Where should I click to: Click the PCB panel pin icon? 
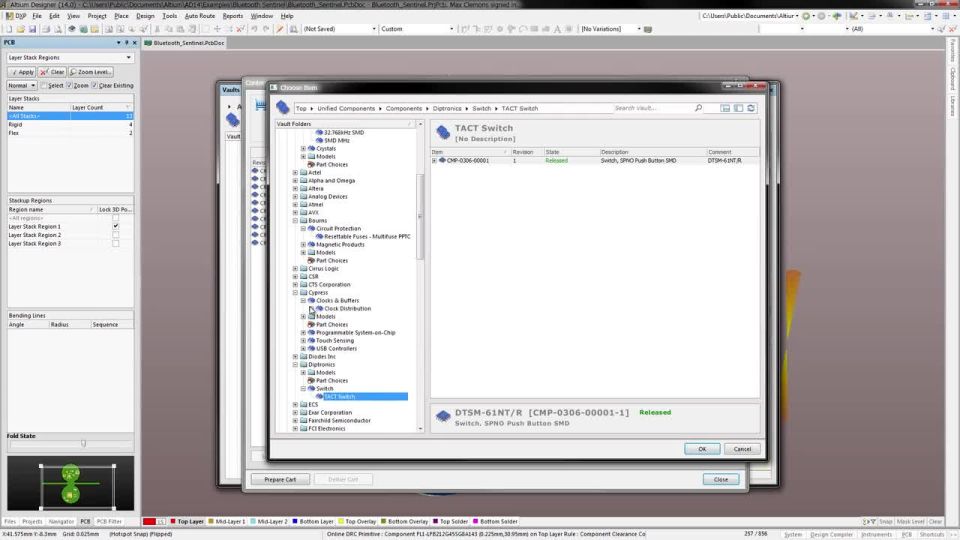click(127, 43)
